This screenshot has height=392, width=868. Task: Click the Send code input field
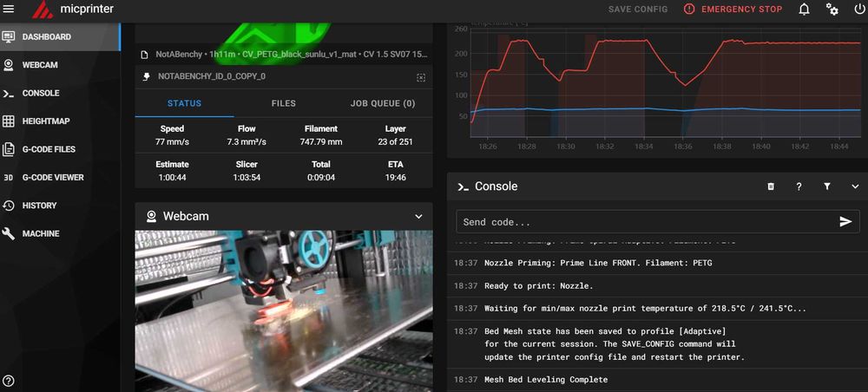[x=647, y=222]
